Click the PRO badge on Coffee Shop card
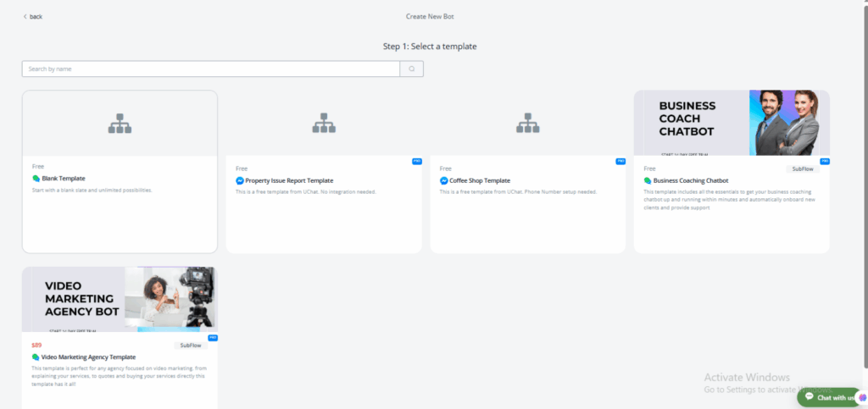868x409 pixels. click(620, 161)
